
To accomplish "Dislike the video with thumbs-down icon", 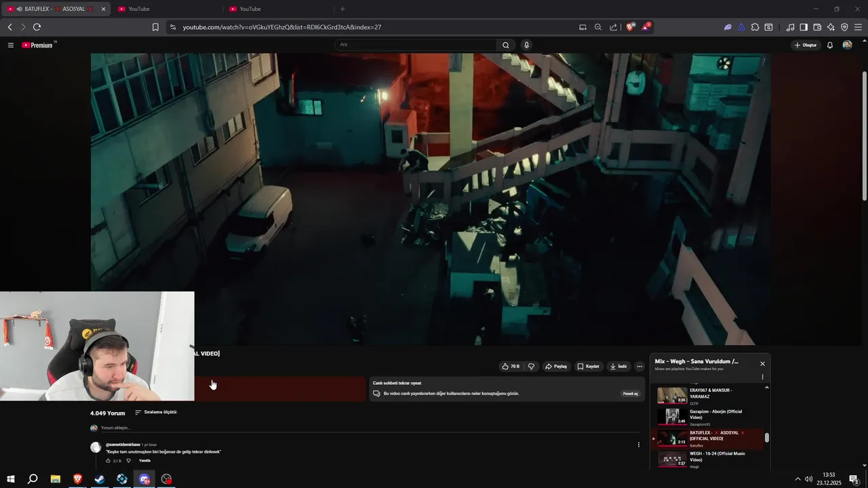I will tap(531, 366).
